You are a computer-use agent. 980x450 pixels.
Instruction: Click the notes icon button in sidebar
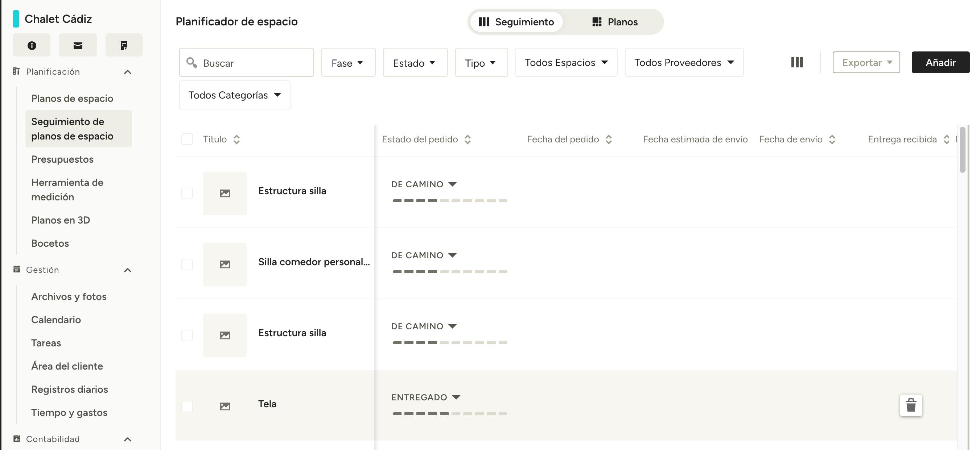click(124, 45)
